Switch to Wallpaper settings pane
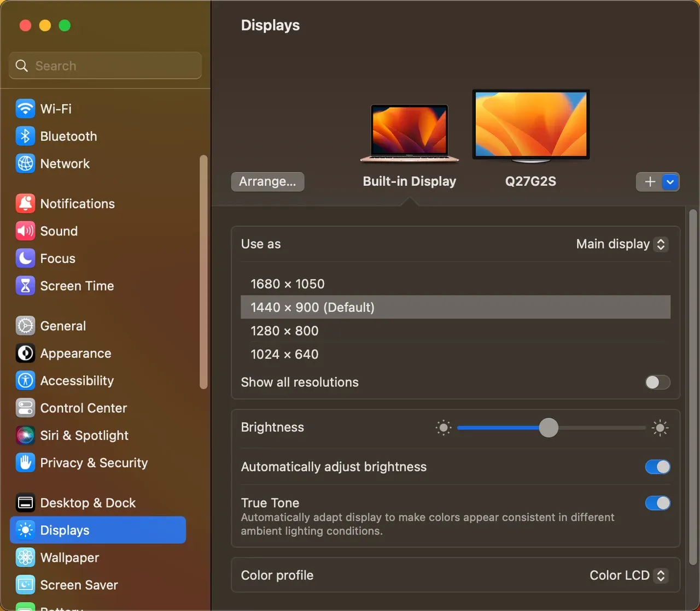This screenshot has height=611, width=700. click(98, 557)
